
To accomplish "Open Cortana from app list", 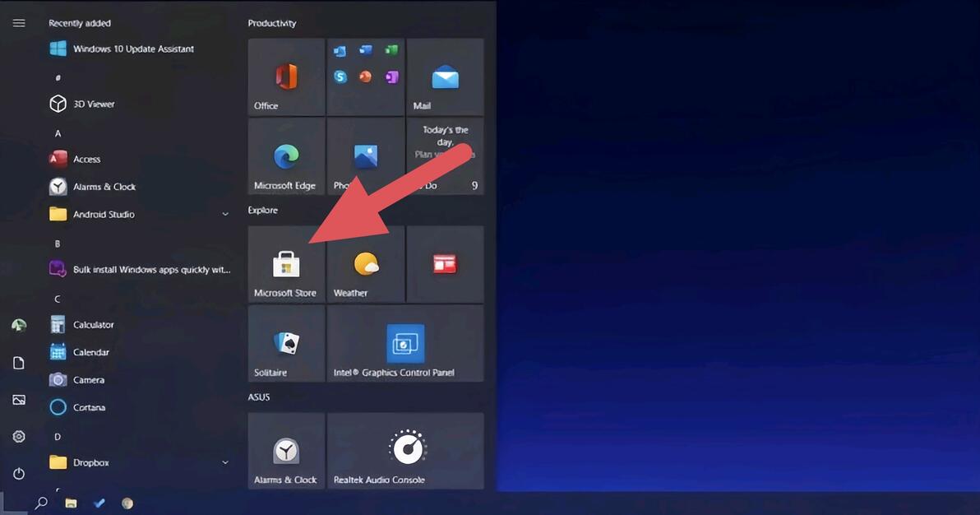I will [139, 406].
